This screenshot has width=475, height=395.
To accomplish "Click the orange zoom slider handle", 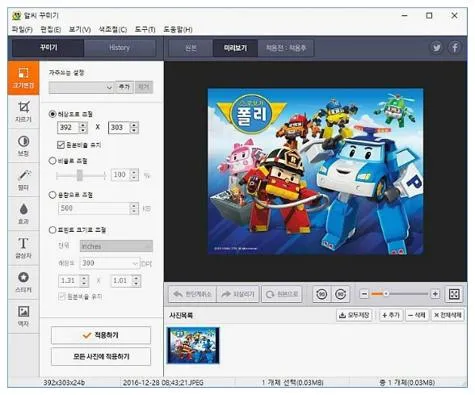I will point(386,294).
